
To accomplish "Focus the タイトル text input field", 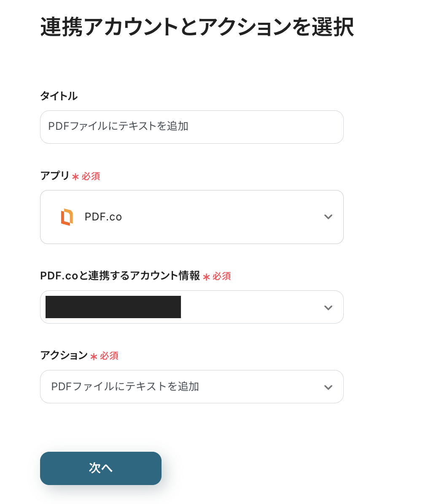I will 191,127.
